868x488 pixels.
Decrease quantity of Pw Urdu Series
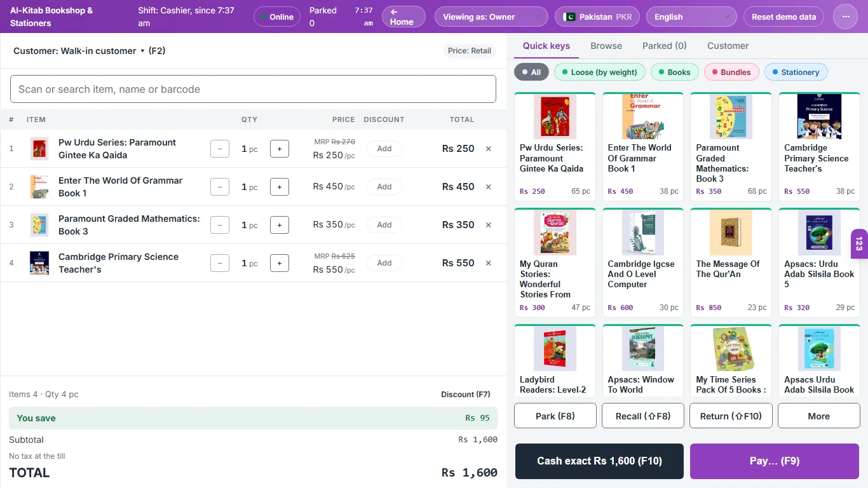(220, 149)
